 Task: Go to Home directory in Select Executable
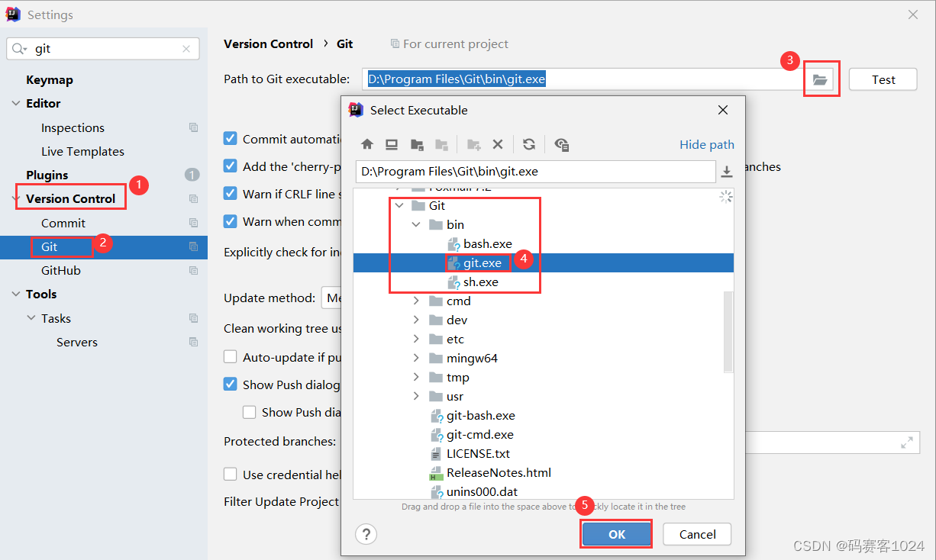[367, 144]
